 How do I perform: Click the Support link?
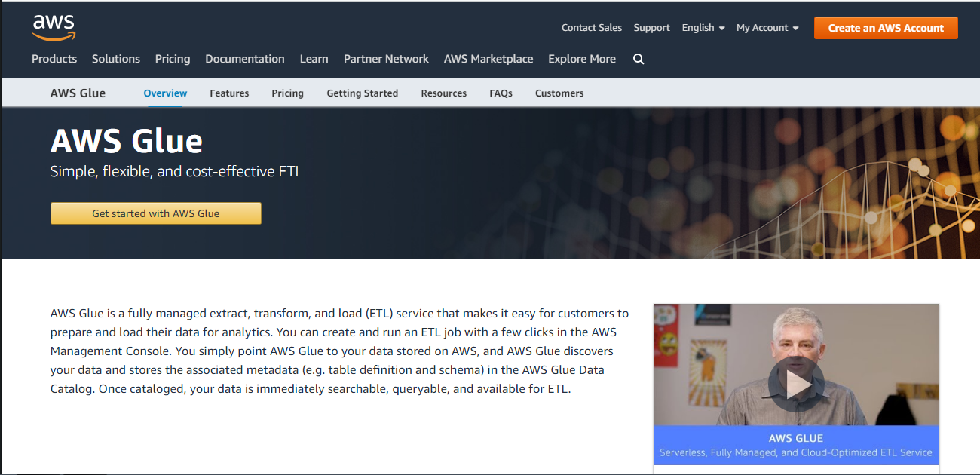click(x=652, y=28)
